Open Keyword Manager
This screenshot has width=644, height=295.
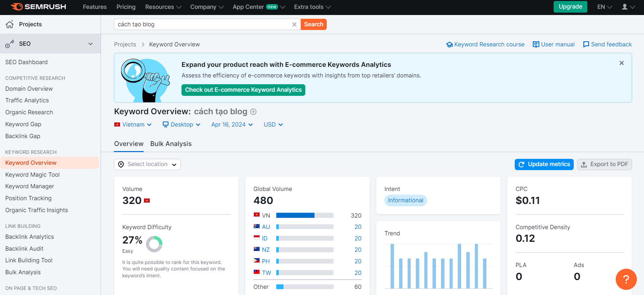(x=30, y=186)
